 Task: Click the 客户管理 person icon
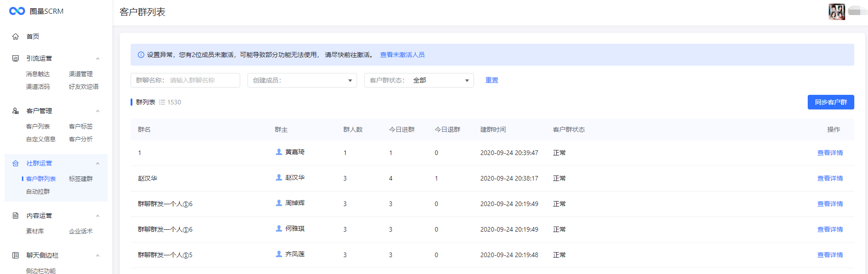(x=16, y=111)
